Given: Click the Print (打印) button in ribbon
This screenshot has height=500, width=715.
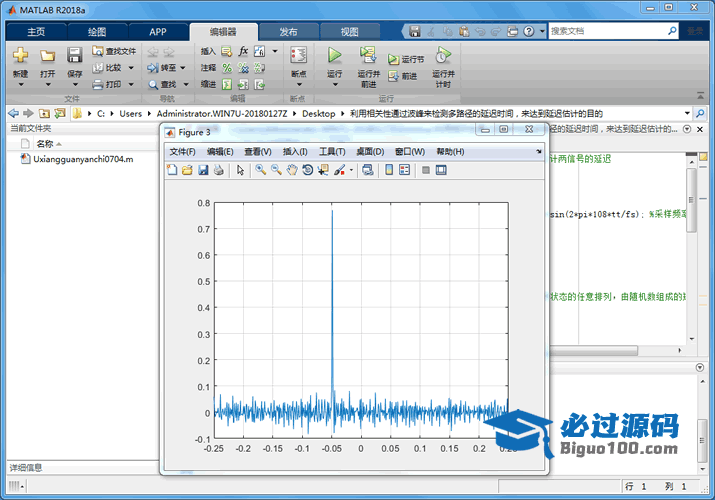Looking at the screenshot, I should click(107, 84).
